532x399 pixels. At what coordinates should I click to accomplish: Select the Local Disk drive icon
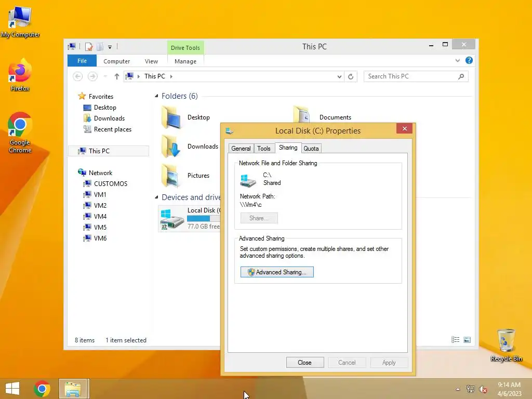tap(172, 219)
